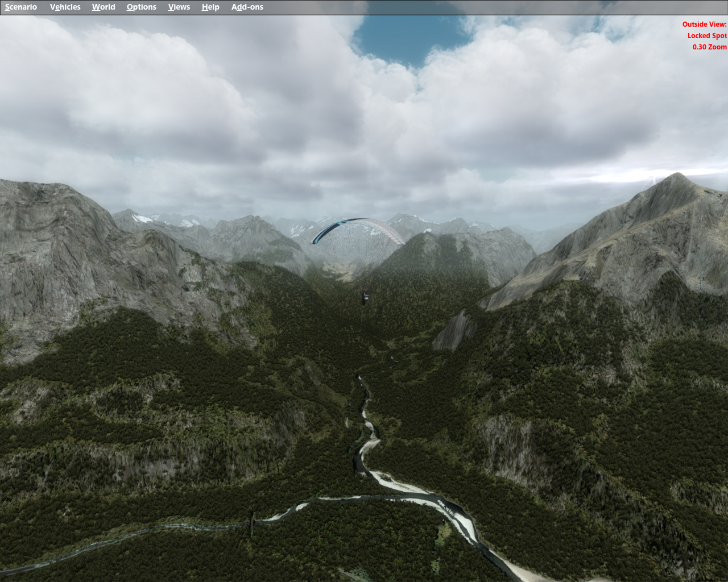Open the Help menu
Image resolution: width=728 pixels, height=582 pixels.
point(210,7)
